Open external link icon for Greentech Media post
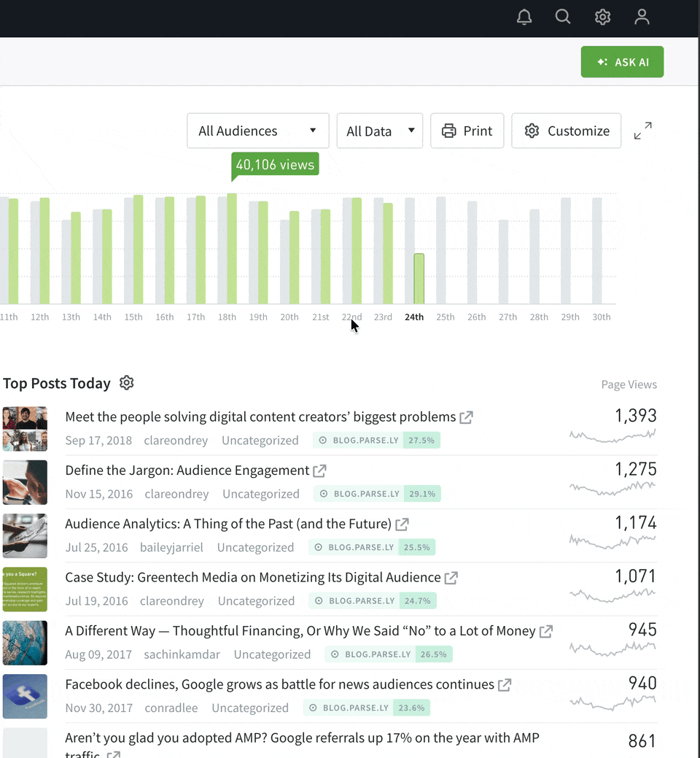 (451, 578)
